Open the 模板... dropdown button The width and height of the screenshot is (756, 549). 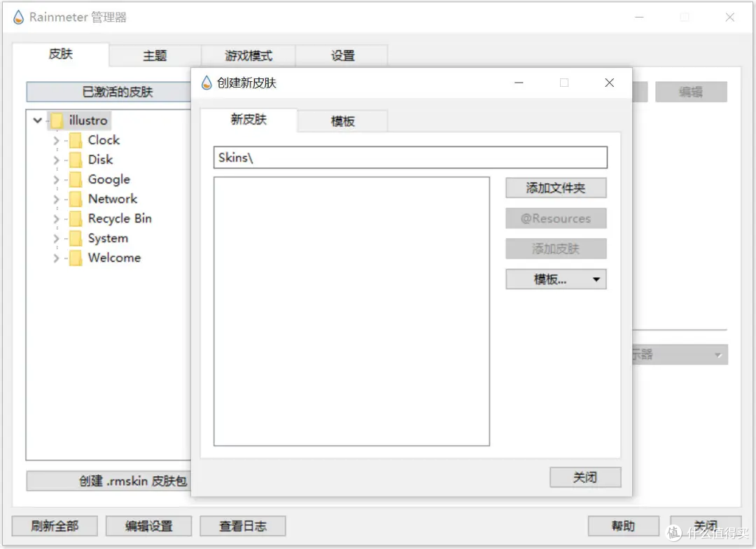[556, 279]
